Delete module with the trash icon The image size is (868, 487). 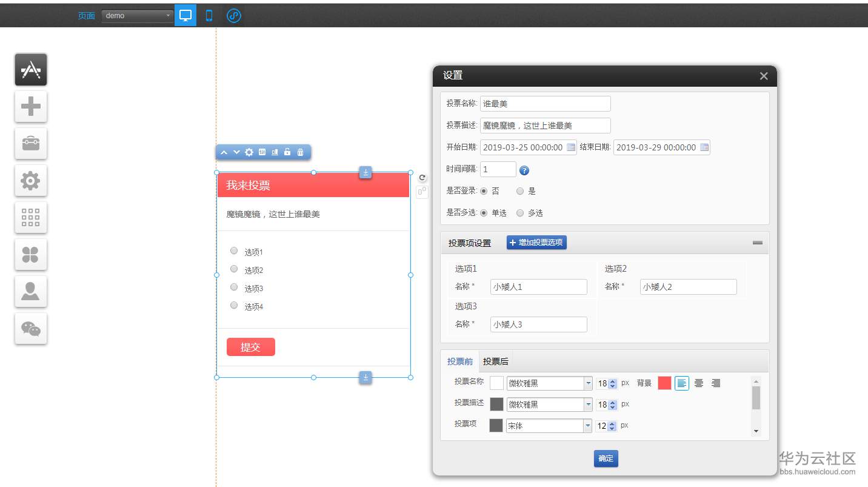(x=300, y=152)
